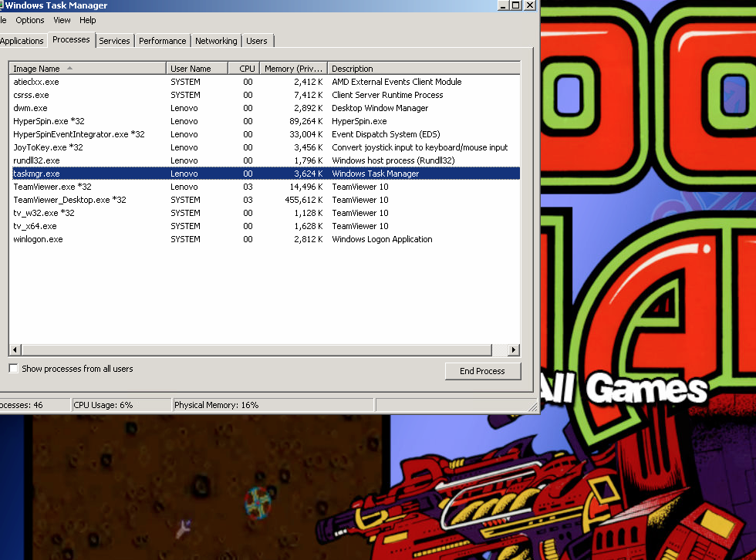
Task: Click the All Games text in HyperSpin
Action: (x=623, y=388)
